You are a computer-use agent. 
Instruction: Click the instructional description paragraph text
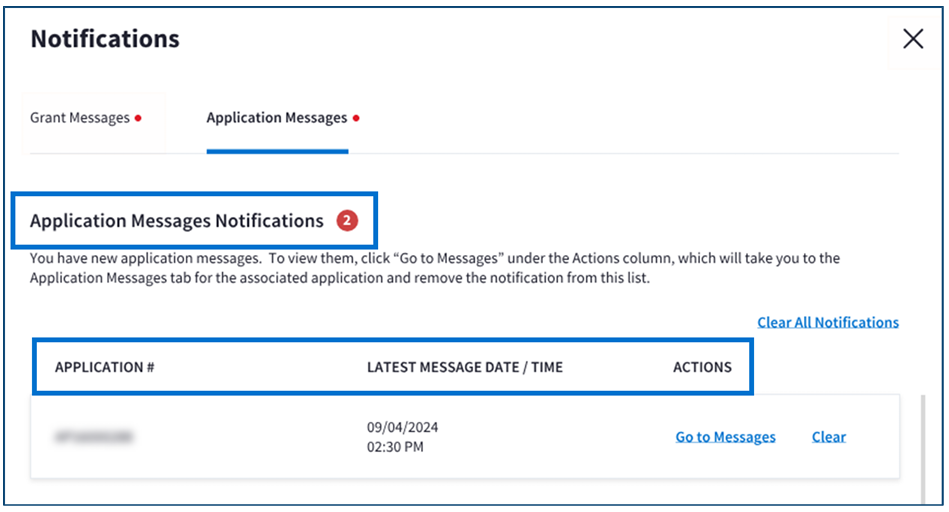coord(434,268)
